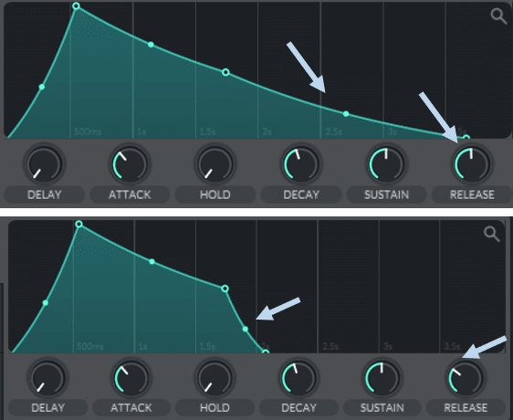Click the top envelope's DECAY knob

click(x=301, y=163)
